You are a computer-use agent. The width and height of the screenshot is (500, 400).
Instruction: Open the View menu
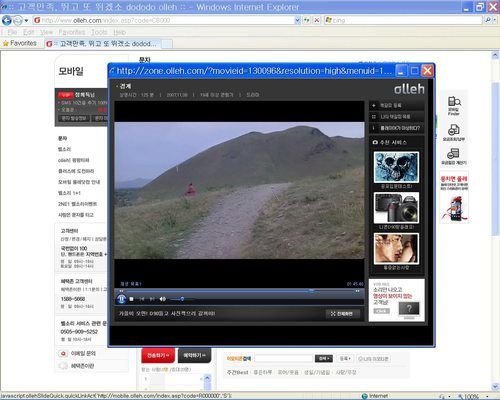(x=47, y=32)
